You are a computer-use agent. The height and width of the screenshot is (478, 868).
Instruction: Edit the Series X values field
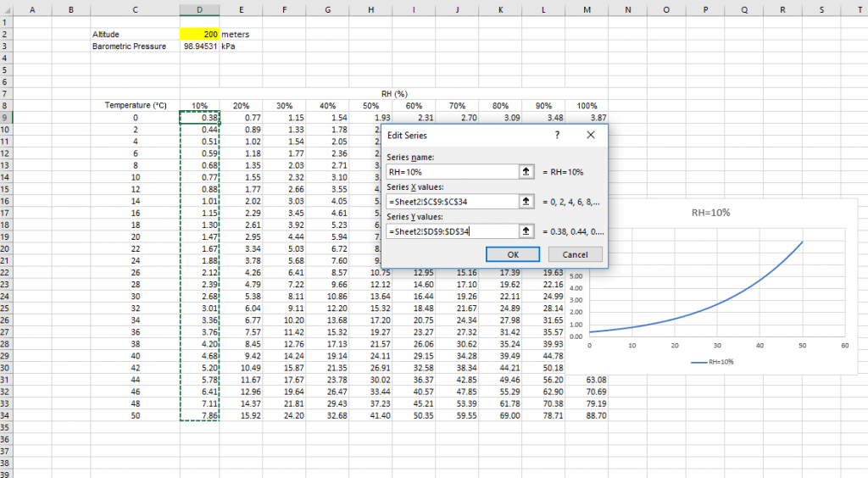pyautogui.click(x=453, y=202)
